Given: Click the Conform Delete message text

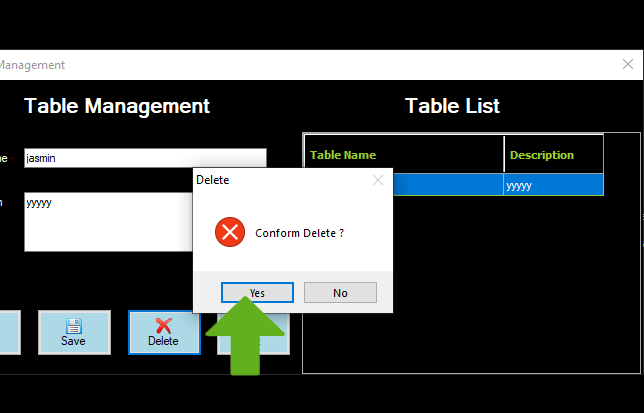Looking at the screenshot, I should coord(300,233).
